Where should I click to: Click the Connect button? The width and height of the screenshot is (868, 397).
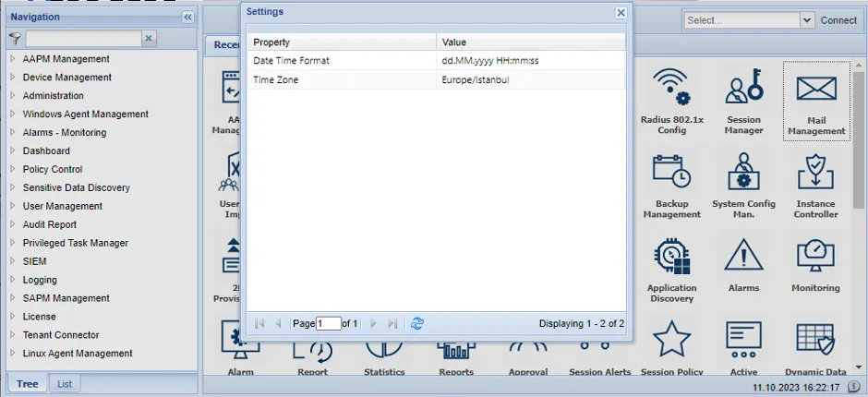[x=838, y=20]
